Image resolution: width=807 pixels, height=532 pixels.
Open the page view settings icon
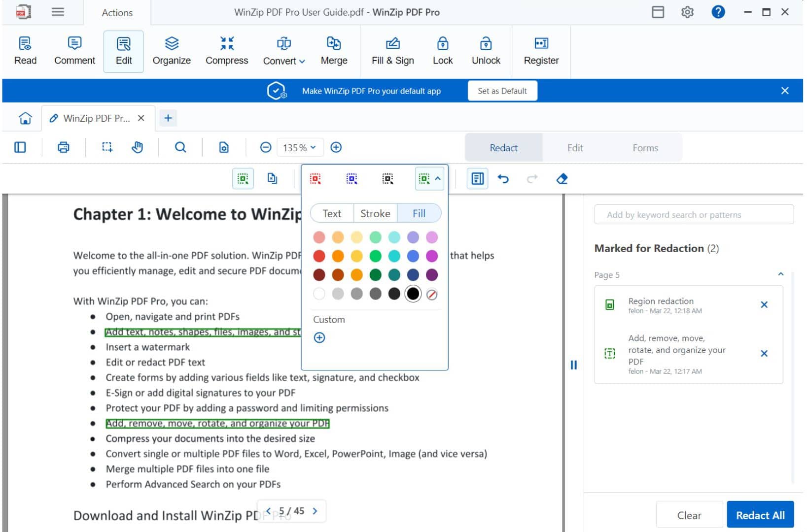[x=224, y=147]
